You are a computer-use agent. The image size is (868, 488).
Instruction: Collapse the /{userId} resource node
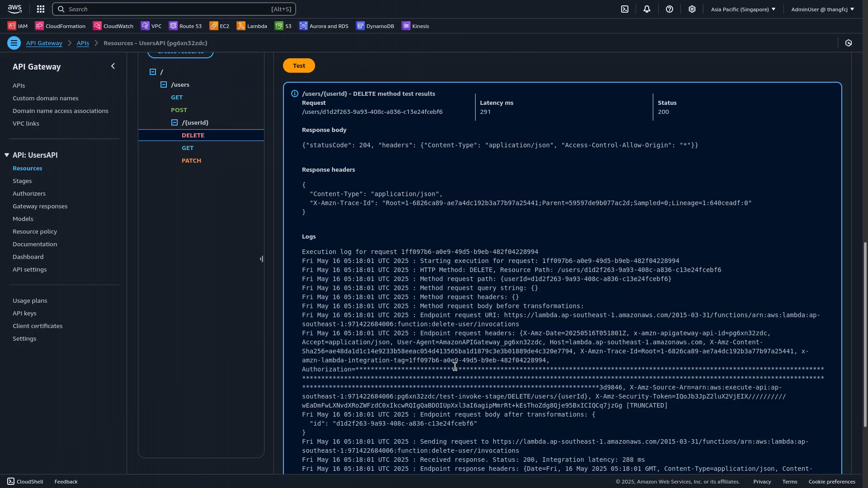175,122
